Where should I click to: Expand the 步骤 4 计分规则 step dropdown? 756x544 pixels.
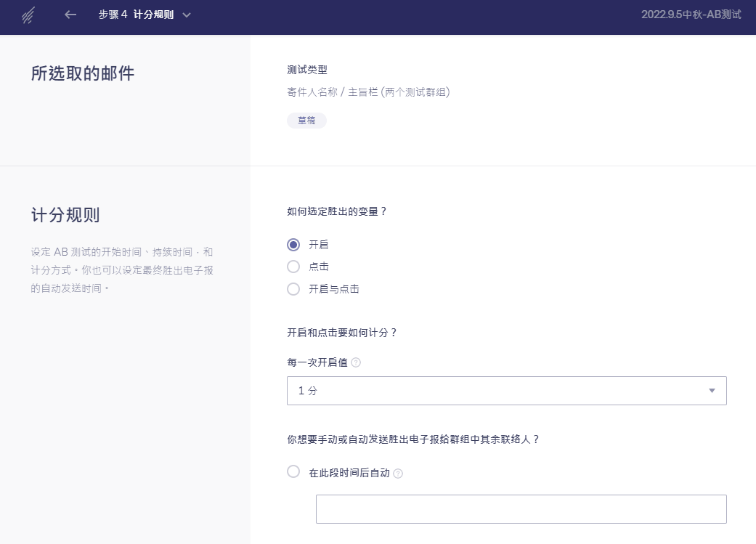[x=187, y=15]
